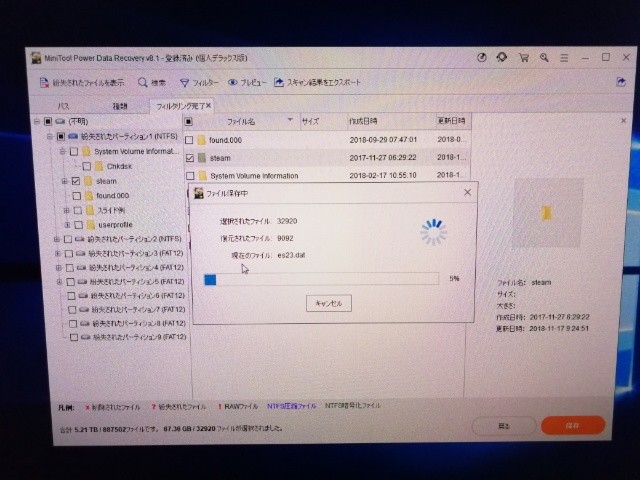Screen dimensions: 640x480
Task: Select the System Volume Information row in list
Action: pyautogui.click(x=327, y=176)
